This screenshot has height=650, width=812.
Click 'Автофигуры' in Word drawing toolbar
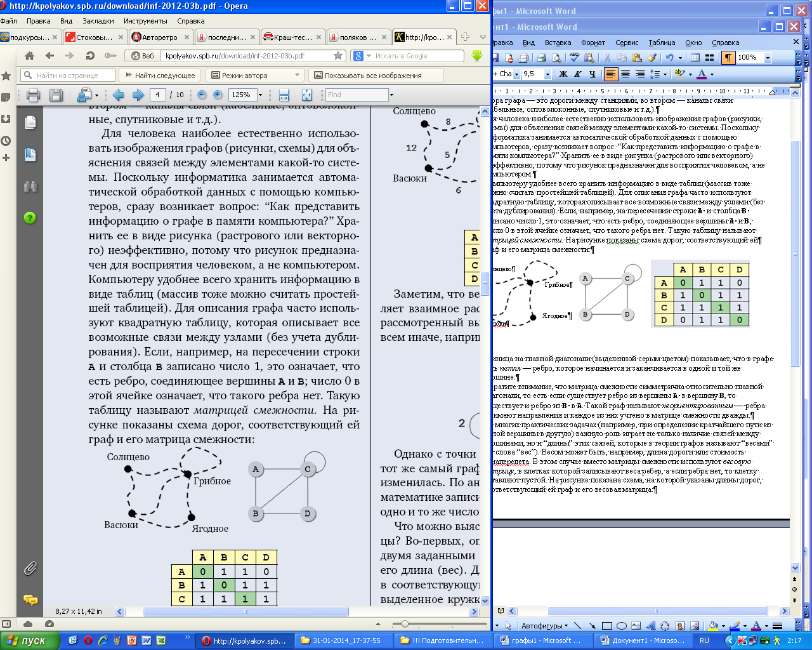545,626
